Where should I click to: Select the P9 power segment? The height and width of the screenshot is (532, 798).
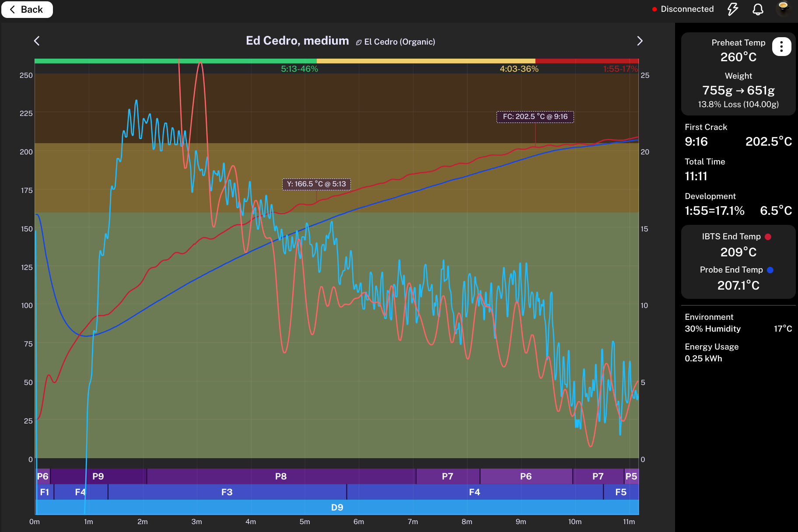(98, 476)
